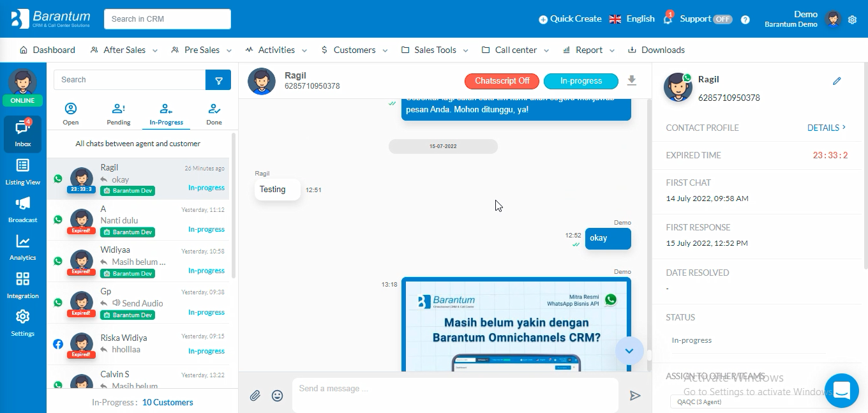
Task: Click the 'Testing' message bubble
Action: click(278, 190)
